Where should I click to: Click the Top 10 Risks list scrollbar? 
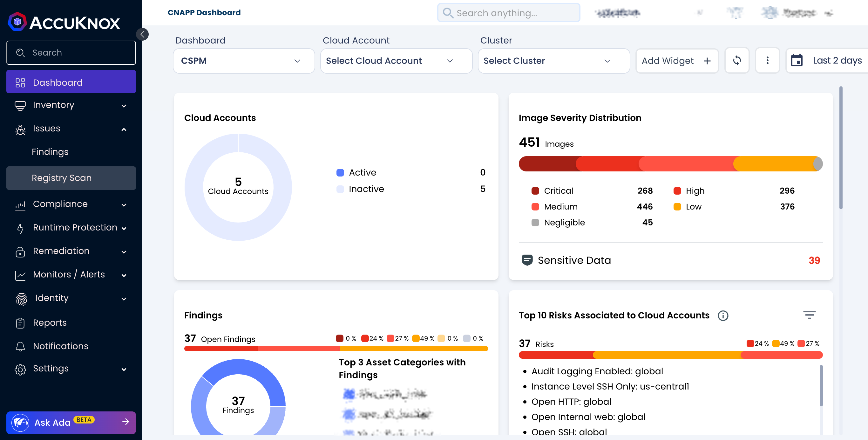[821, 385]
